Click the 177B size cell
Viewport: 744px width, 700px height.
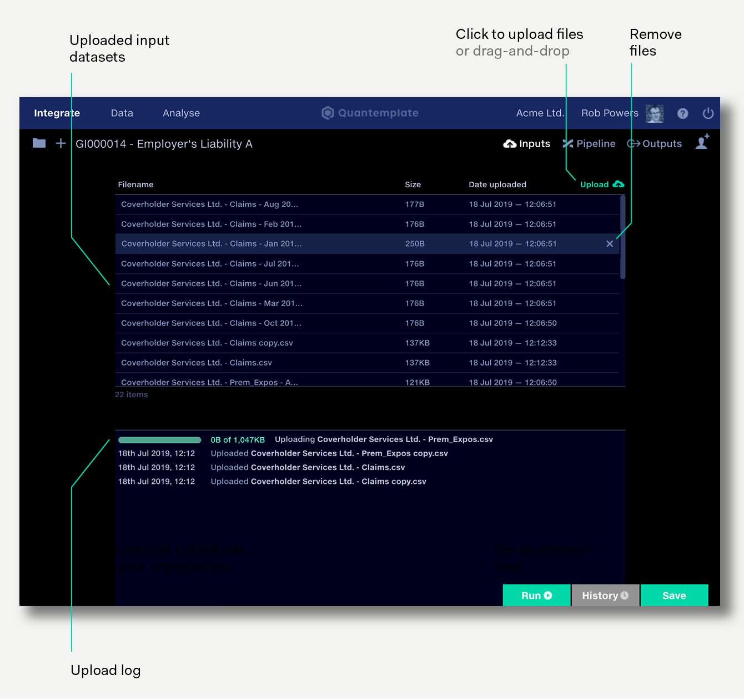pos(415,204)
